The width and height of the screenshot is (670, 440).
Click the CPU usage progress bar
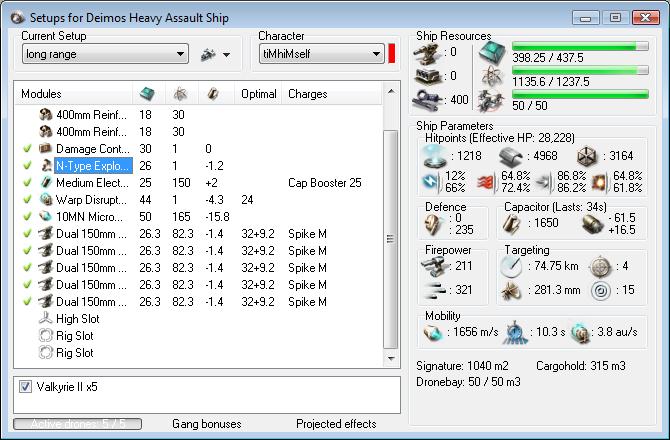[x=580, y=46]
